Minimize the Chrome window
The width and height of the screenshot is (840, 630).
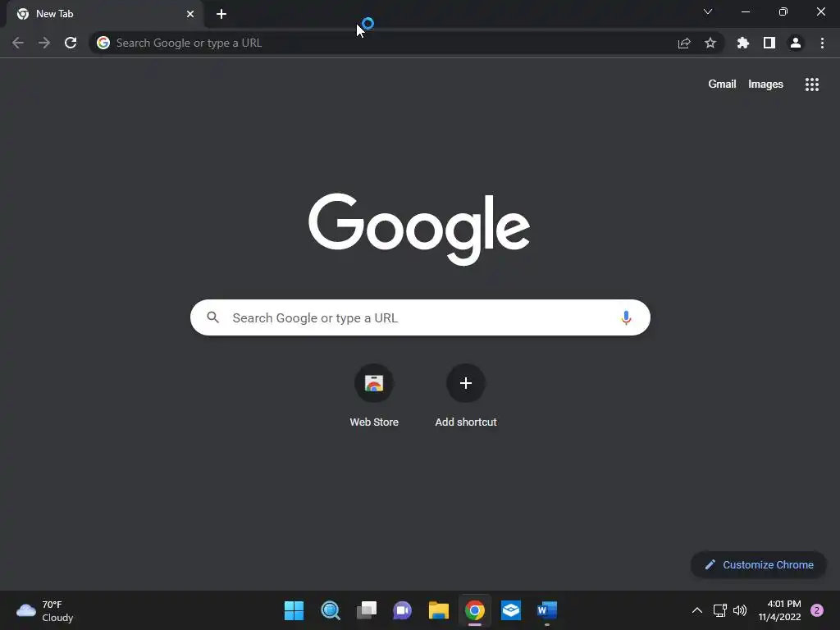tap(746, 11)
